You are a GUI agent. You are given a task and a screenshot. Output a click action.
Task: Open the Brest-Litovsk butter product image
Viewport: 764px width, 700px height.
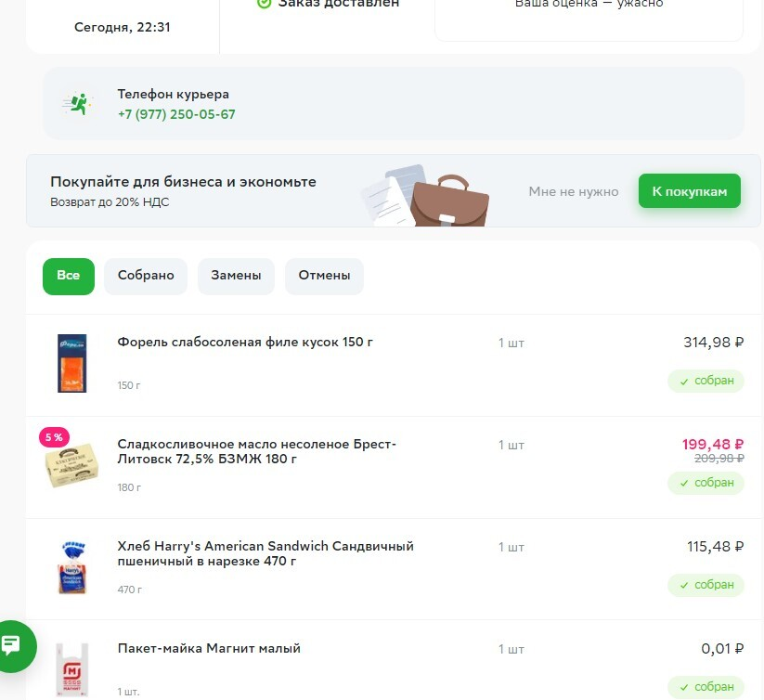(x=72, y=464)
